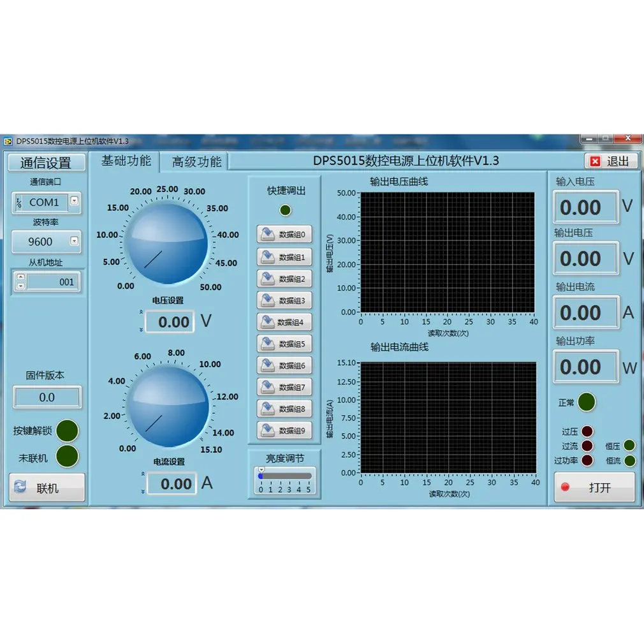Click the refresh icon on 联机 button
The image size is (644, 644).
click(20, 487)
